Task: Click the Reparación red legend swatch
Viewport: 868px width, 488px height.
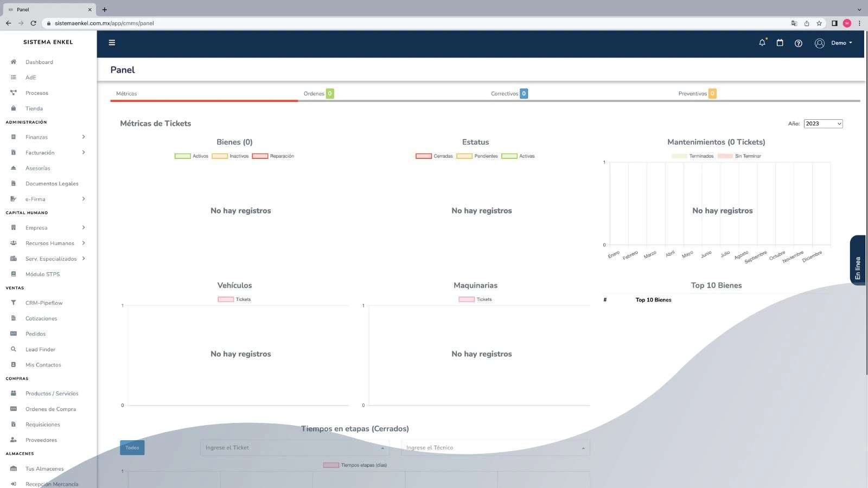Action: [260, 156]
